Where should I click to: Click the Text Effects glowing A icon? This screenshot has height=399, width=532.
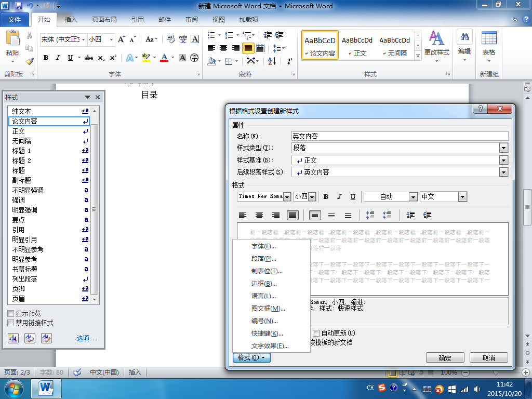(129, 58)
